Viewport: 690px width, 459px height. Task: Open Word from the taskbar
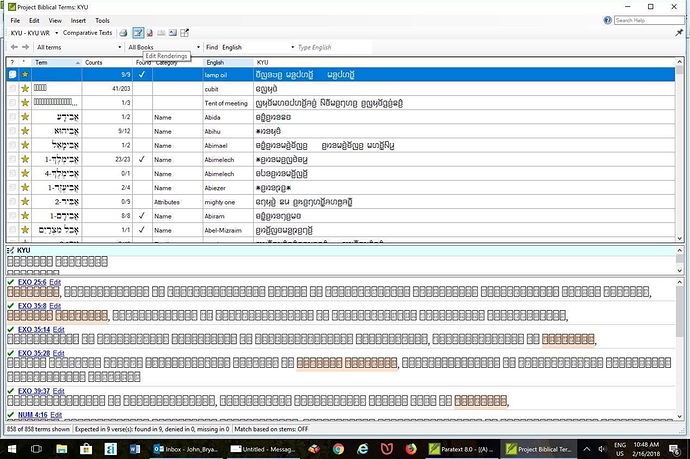(x=135, y=449)
